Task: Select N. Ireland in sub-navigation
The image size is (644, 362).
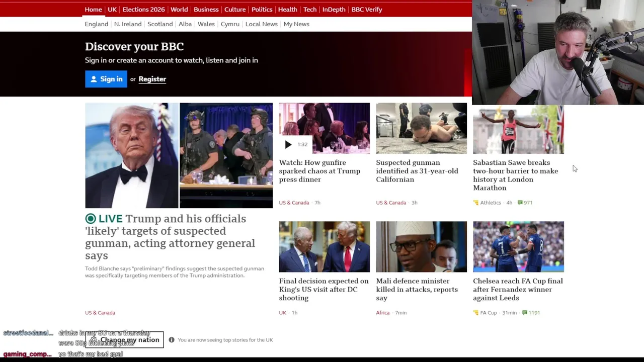Action: click(128, 24)
